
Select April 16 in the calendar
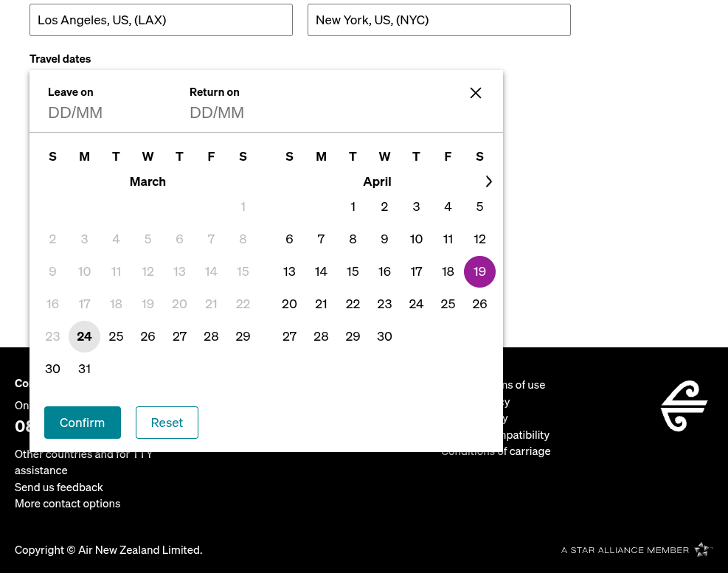[384, 271]
